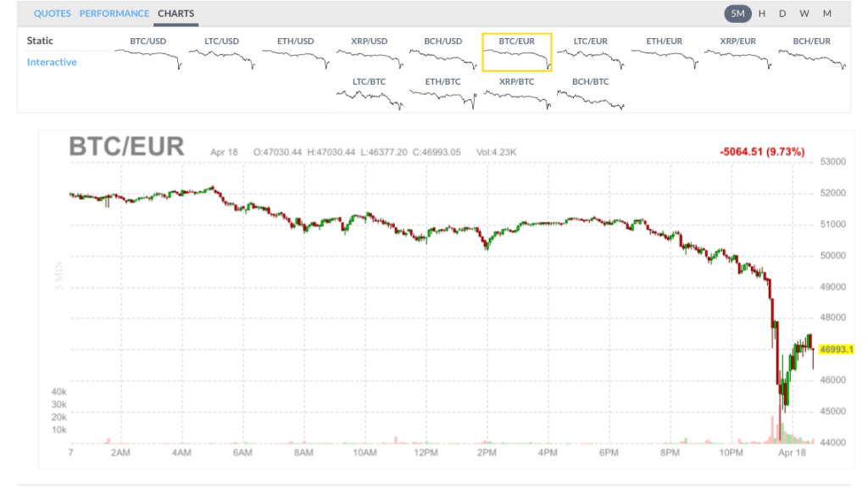Choose the ETH/USD chart thumbnail
868x488 pixels.
pos(295,53)
